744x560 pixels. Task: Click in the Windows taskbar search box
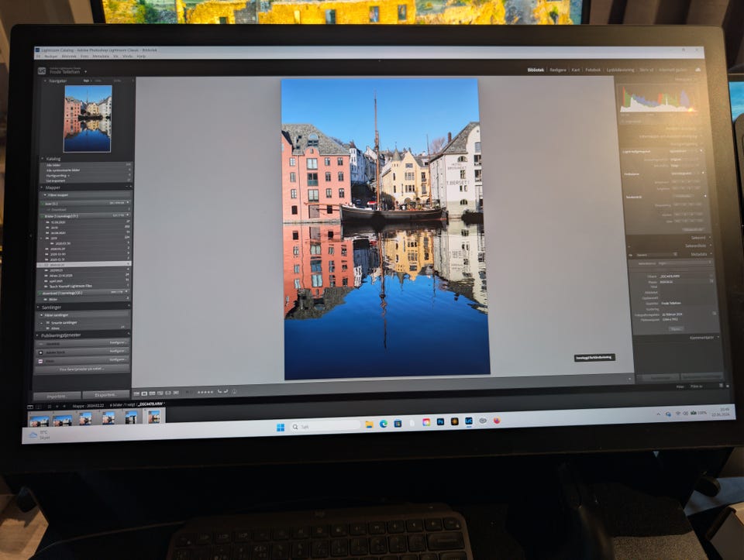[325, 426]
